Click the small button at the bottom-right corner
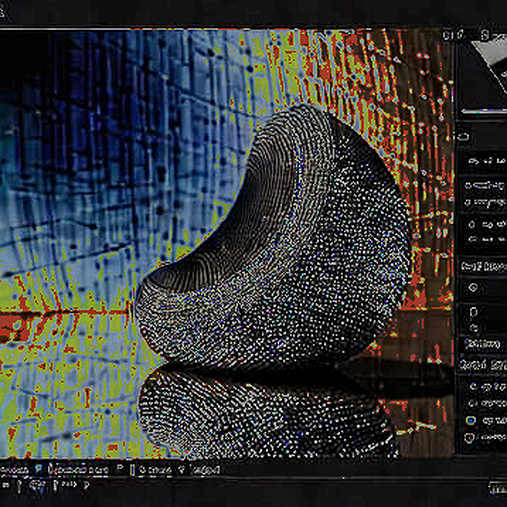The height and width of the screenshot is (507, 507). point(499,489)
